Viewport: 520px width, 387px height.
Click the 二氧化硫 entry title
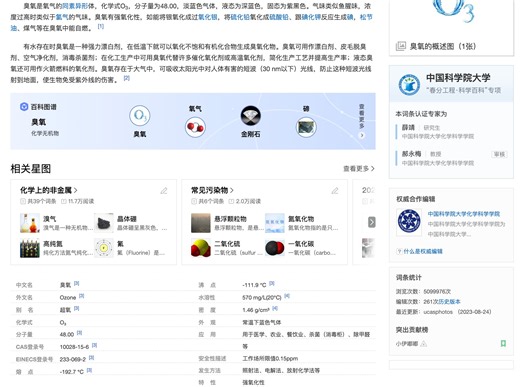tap(227, 244)
